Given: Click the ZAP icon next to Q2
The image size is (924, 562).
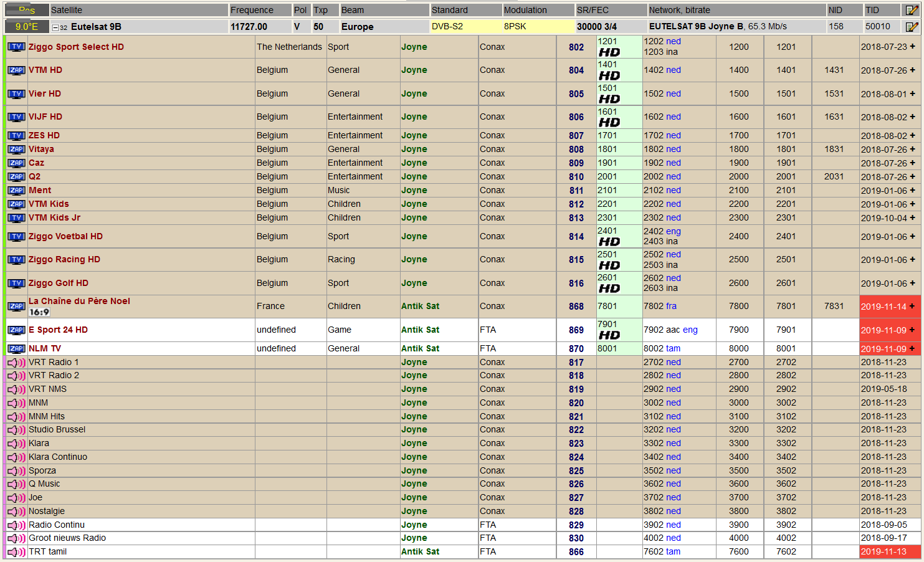Looking at the screenshot, I should tap(16, 177).
